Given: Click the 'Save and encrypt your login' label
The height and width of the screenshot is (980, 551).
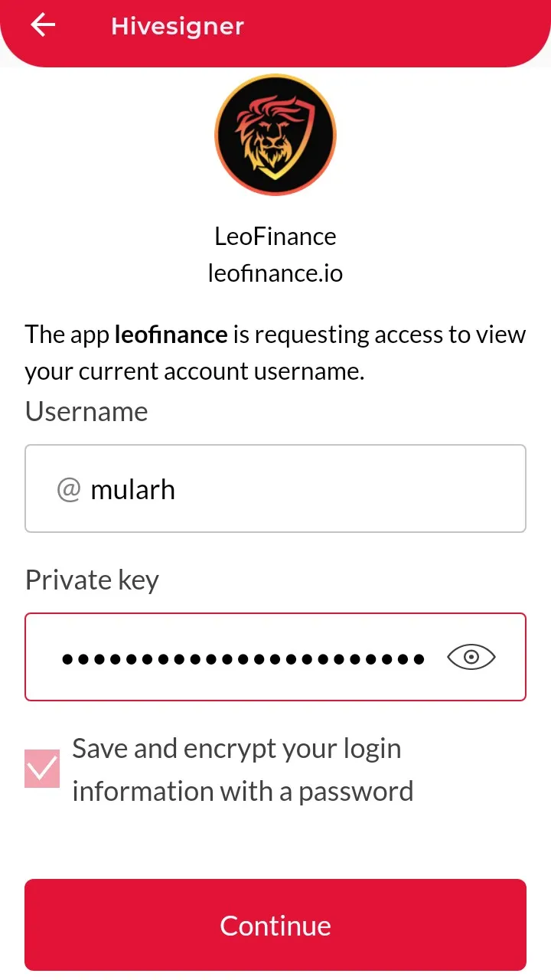Looking at the screenshot, I should tap(236, 748).
